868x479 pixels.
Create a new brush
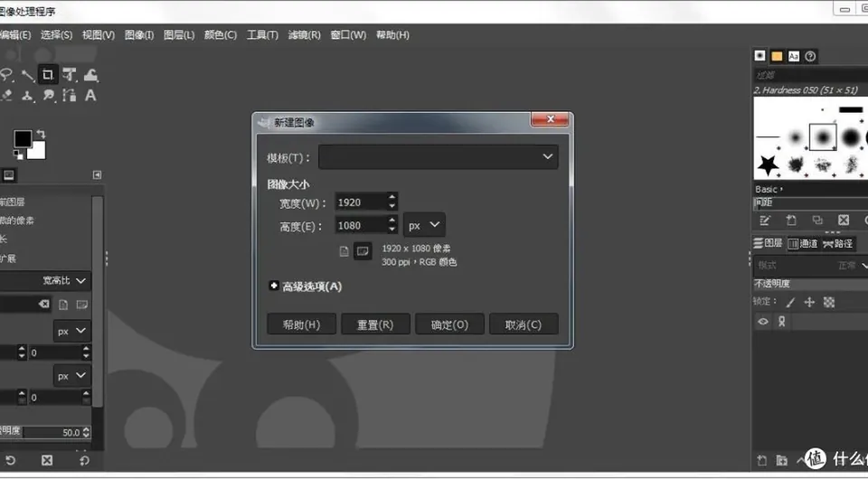coord(791,221)
